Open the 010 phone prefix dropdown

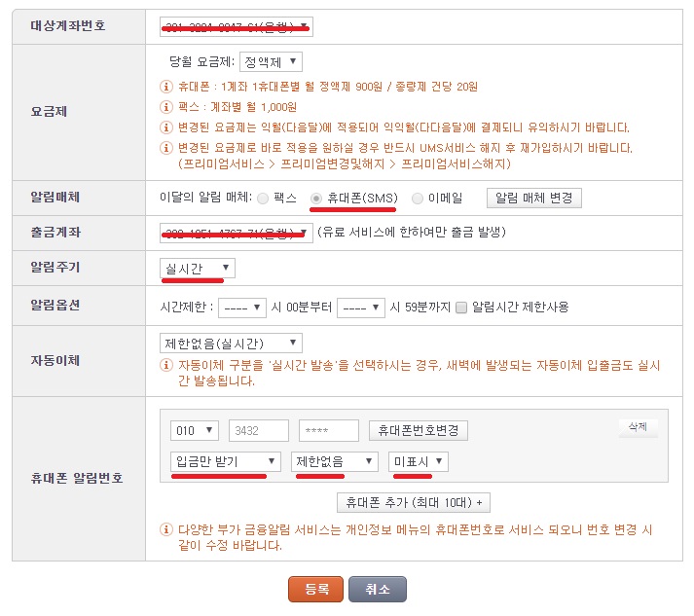(195, 430)
